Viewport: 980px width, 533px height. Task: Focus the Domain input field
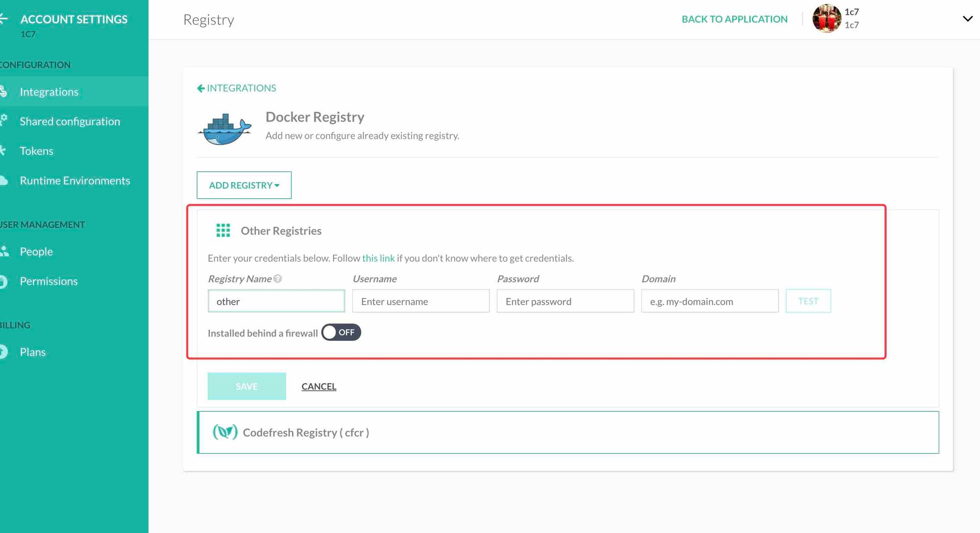coord(710,302)
